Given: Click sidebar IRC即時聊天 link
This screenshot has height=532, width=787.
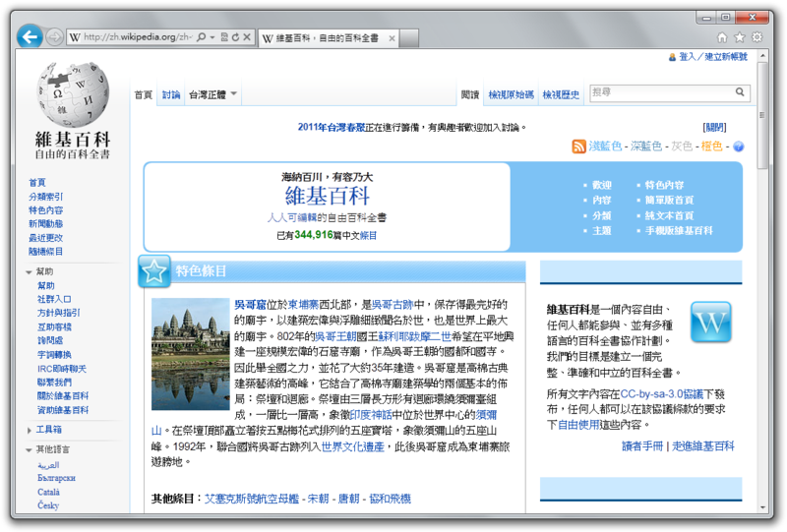Looking at the screenshot, I should click(62, 369).
